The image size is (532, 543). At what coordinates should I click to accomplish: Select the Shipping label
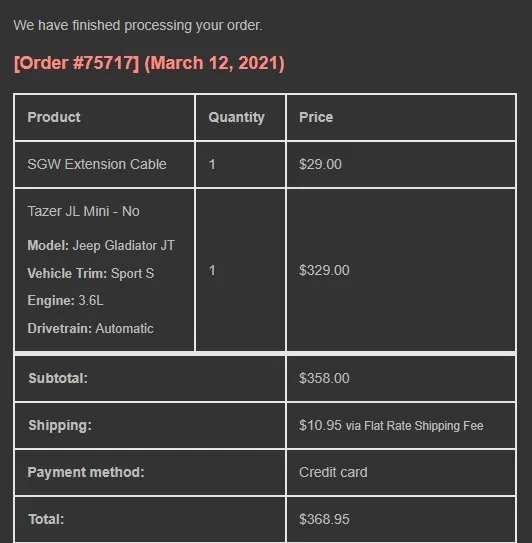(60, 426)
